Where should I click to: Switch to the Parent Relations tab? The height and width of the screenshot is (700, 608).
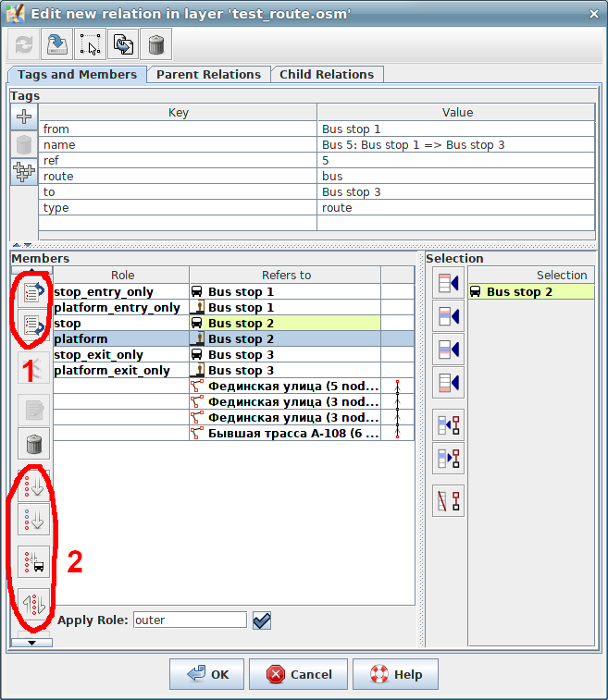pos(208,75)
